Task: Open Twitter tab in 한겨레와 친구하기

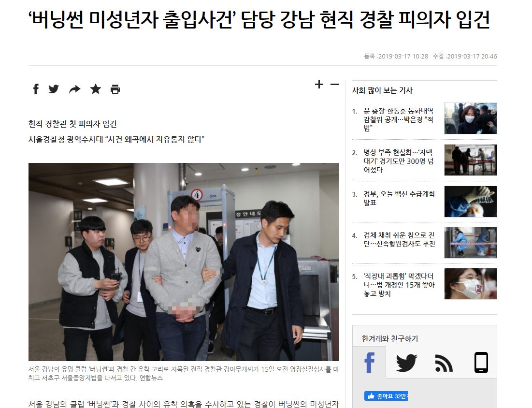Action: pyautogui.click(x=406, y=363)
